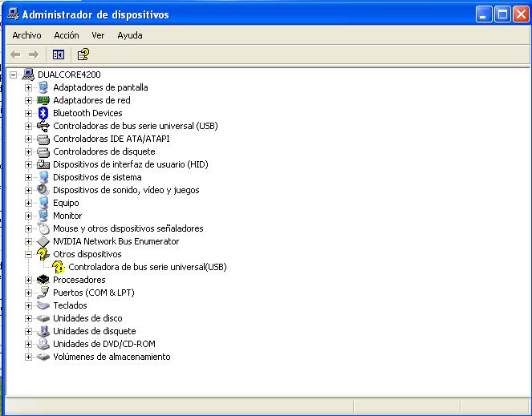The image size is (532, 416).
Task: Click the DUALCORE4200 computer icon
Action: pyautogui.click(x=28, y=75)
